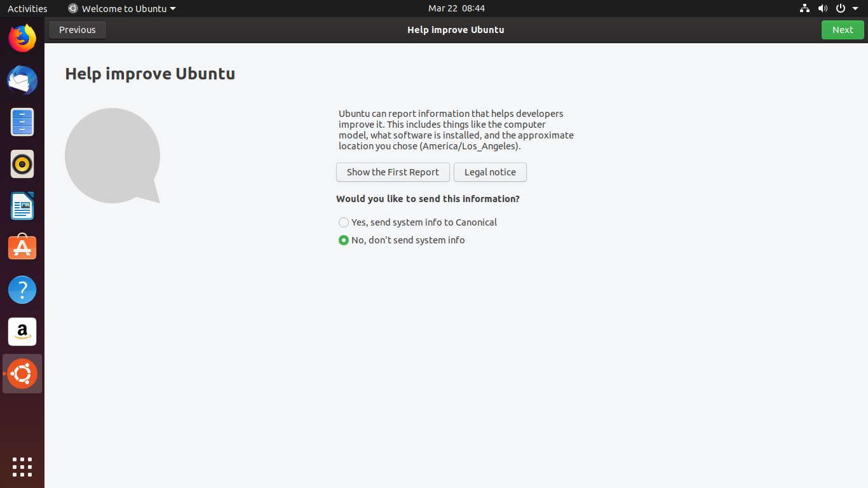Click the 'Would you like to send this information?' text
The height and width of the screenshot is (488, 868).
coord(428,199)
